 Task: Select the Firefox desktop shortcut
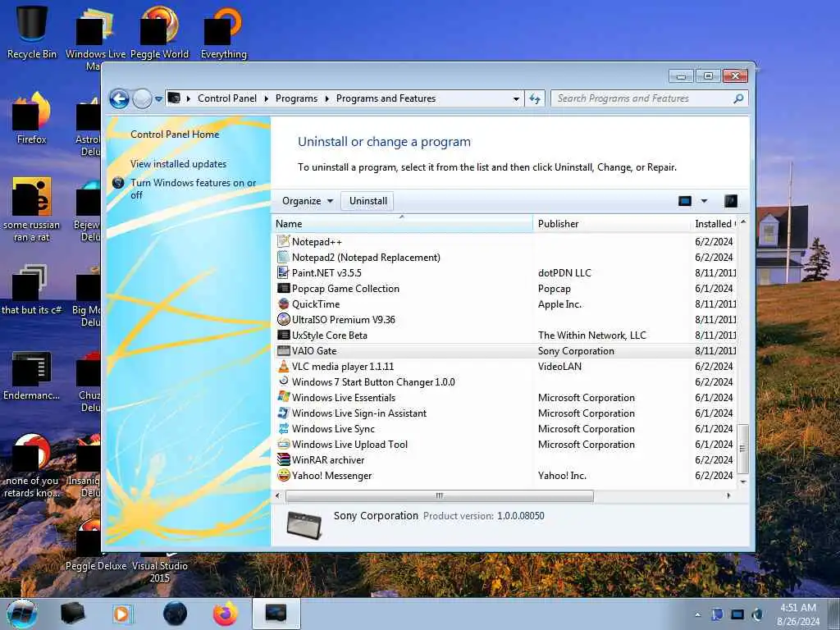[32, 118]
